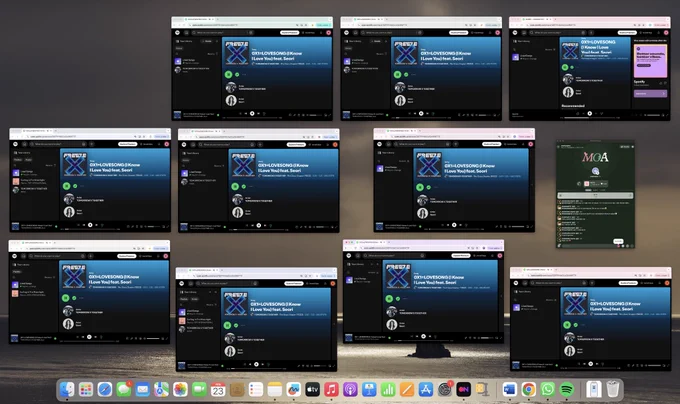Open the Trash in the dock
The image size is (680, 404).
(x=613, y=389)
